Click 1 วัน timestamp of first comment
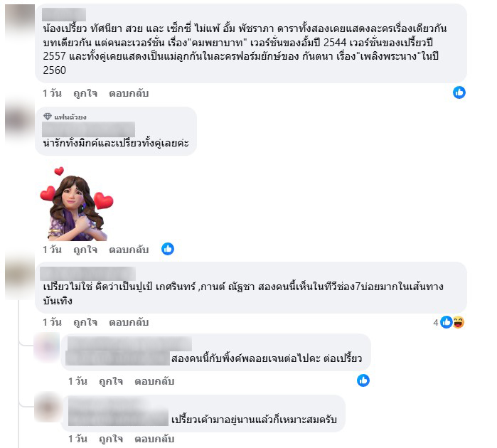497x448 pixels. click(x=53, y=93)
